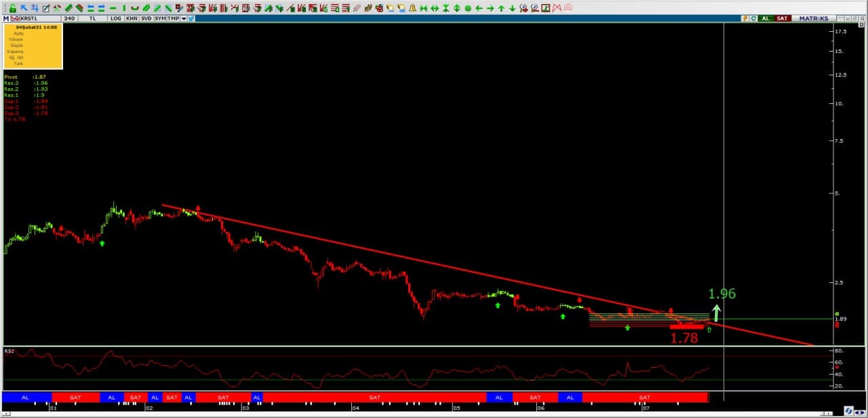Click the 07 date marker on timeline
868x418 pixels.
click(646, 408)
